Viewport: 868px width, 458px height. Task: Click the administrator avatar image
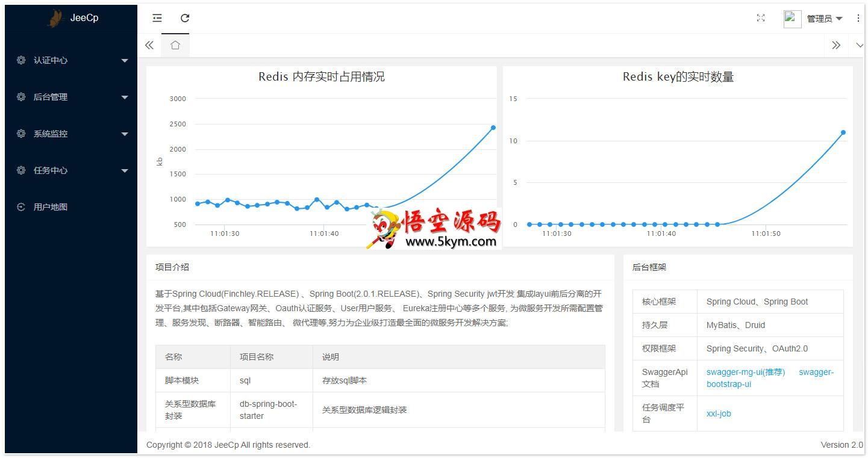(x=792, y=19)
